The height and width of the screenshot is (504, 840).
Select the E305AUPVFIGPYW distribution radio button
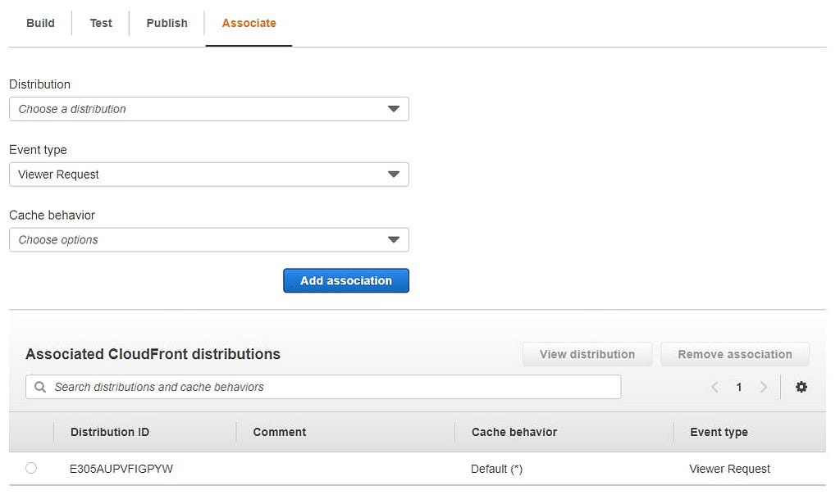click(31, 468)
